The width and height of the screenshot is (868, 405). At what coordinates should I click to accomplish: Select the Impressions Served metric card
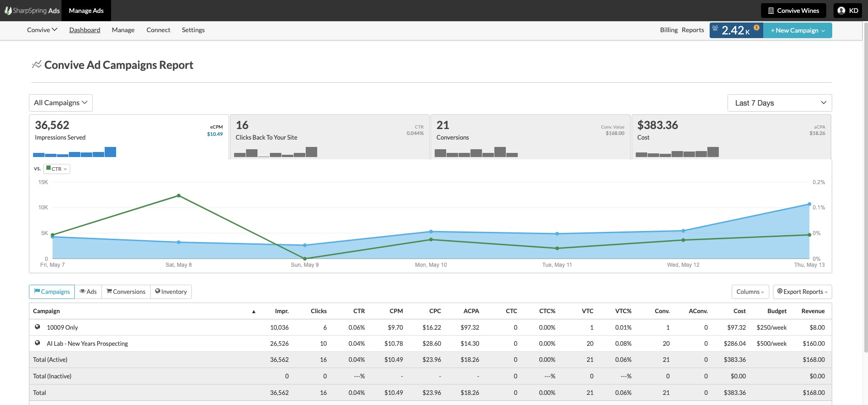click(129, 137)
